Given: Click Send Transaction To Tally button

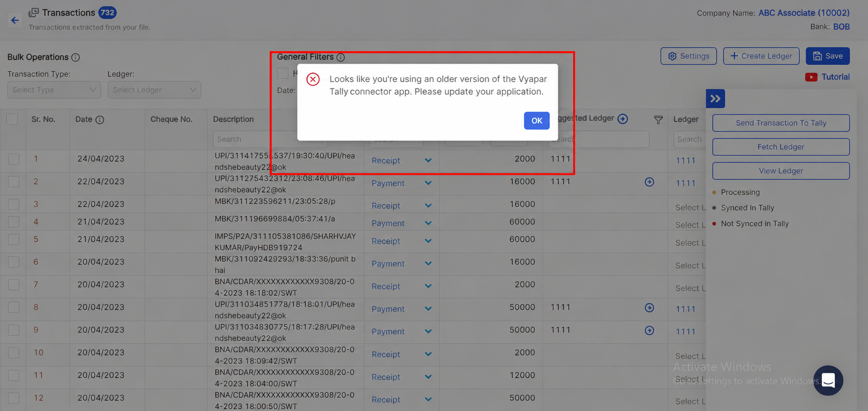Looking at the screenshot, I should pyautogui.click(x=781, y=123).
